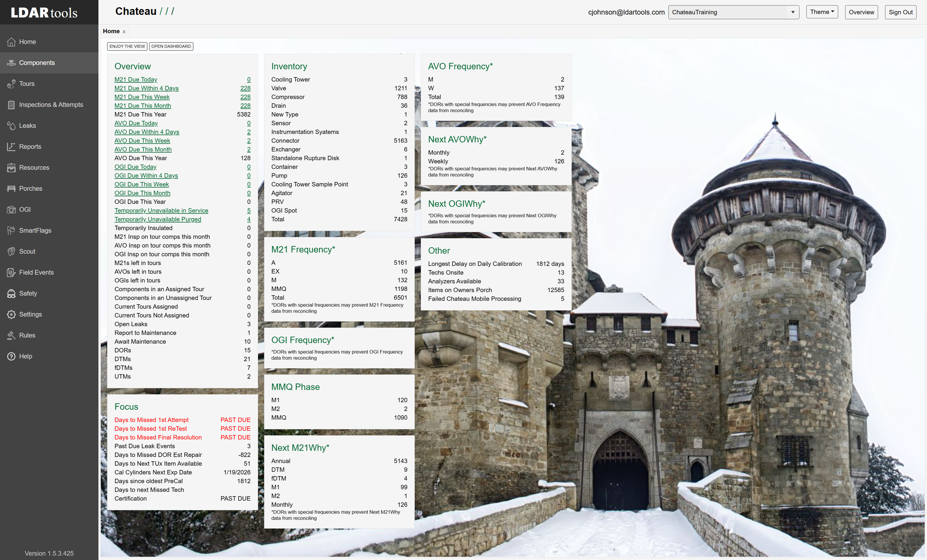The image size is (927, 560).
Task: Click the Field Events icon
Action: [x=11, y=273]
